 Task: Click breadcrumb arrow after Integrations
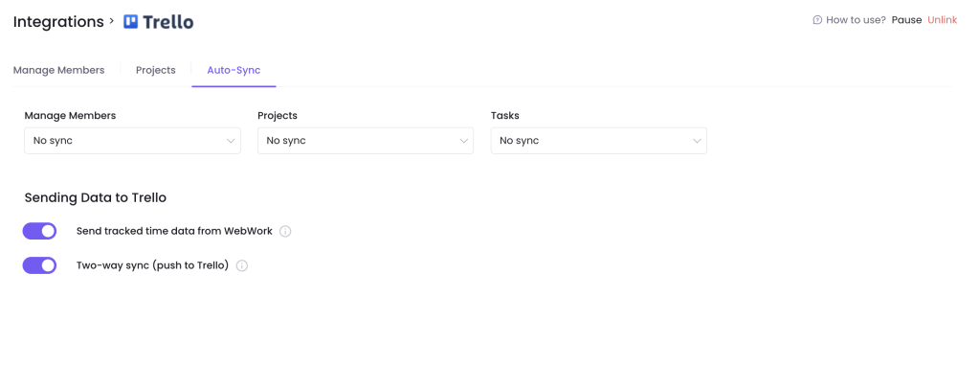(x=111, y=21)
